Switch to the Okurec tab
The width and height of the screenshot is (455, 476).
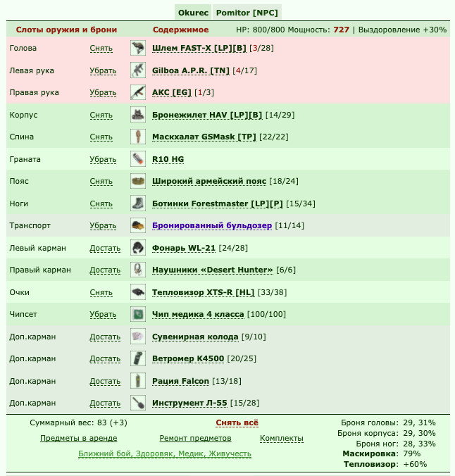(193, 13)
